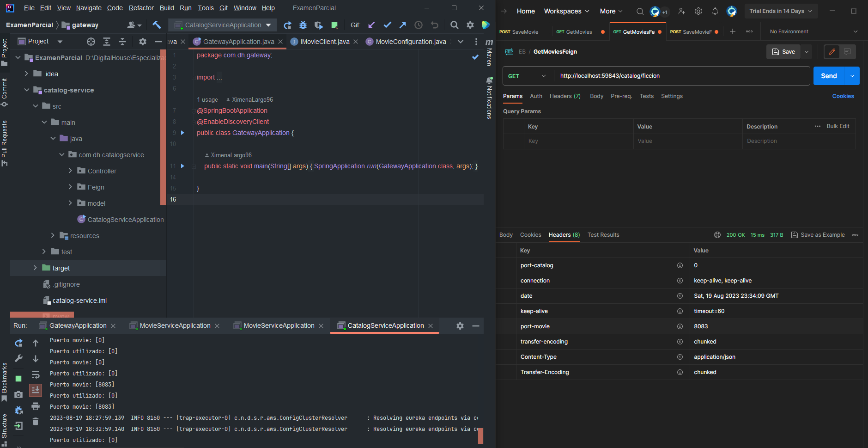Add new request tab with plus
This screenshot has width=868, height=448.
click(733, 31)
